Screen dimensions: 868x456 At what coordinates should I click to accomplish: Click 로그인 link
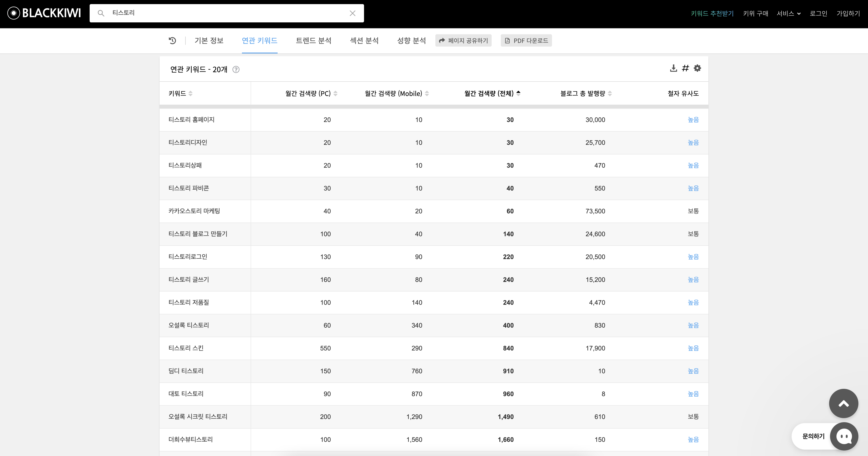pos(818,13)
